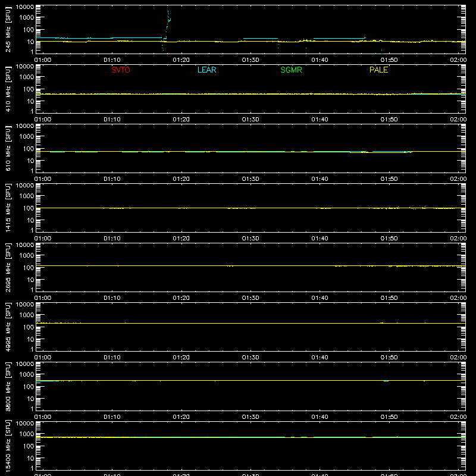Click the 1000 tick label of 410 MHz panel
This screenshot has height=476, width=476.
point(26,77)
